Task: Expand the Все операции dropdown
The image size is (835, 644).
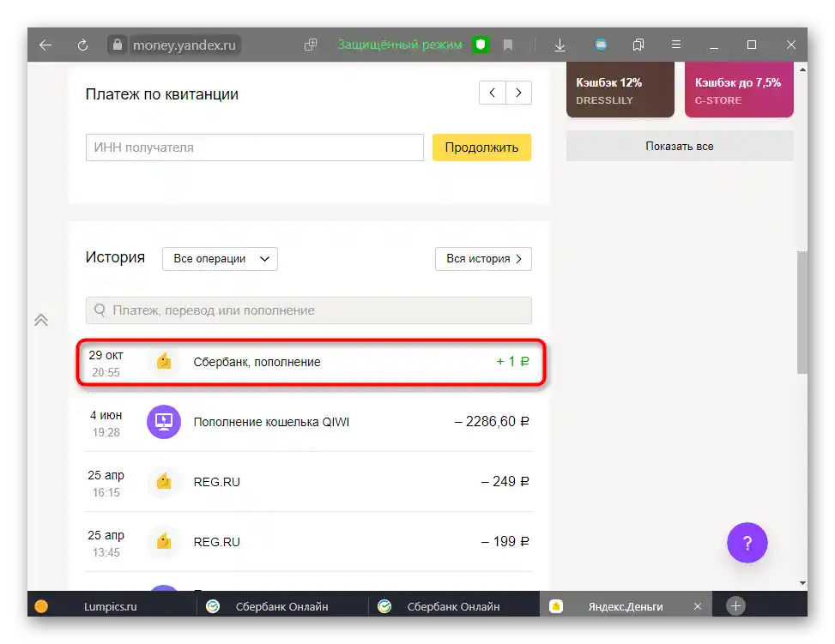Action: (x=220, y=259)
